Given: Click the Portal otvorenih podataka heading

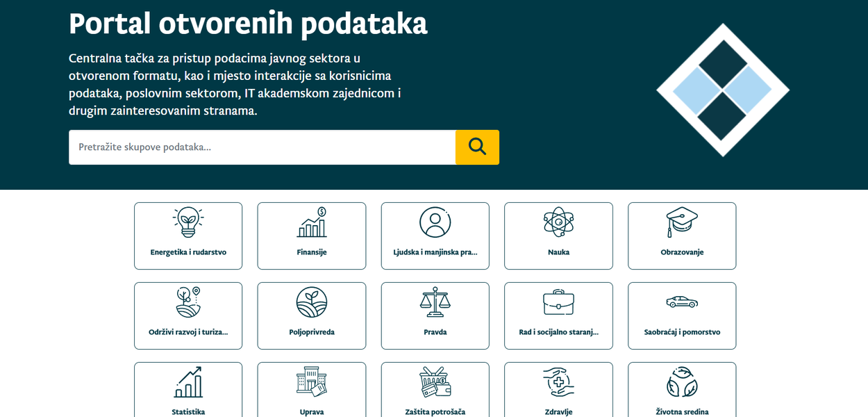Looking at the screenshot, I should 248,24.
